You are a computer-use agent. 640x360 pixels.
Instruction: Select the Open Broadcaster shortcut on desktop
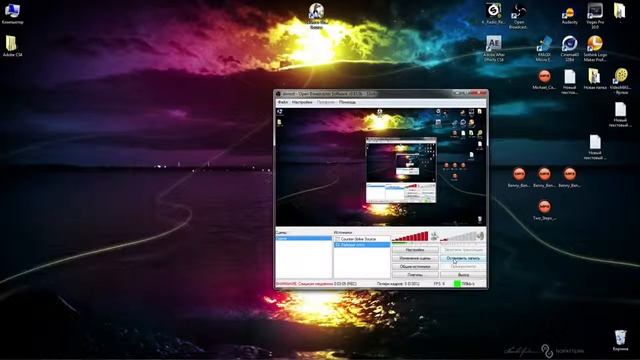519,16
